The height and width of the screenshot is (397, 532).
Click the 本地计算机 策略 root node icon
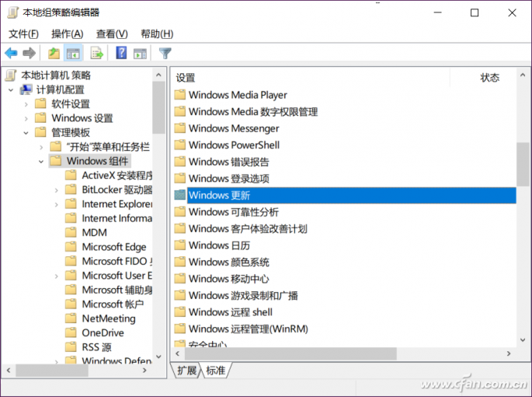coord(11,75)
